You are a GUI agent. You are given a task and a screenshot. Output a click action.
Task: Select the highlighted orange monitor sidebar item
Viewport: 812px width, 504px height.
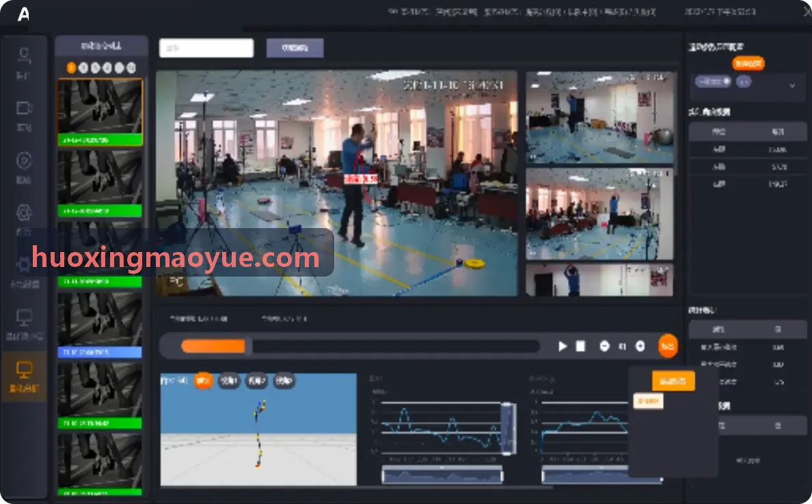tap(24, 377)
